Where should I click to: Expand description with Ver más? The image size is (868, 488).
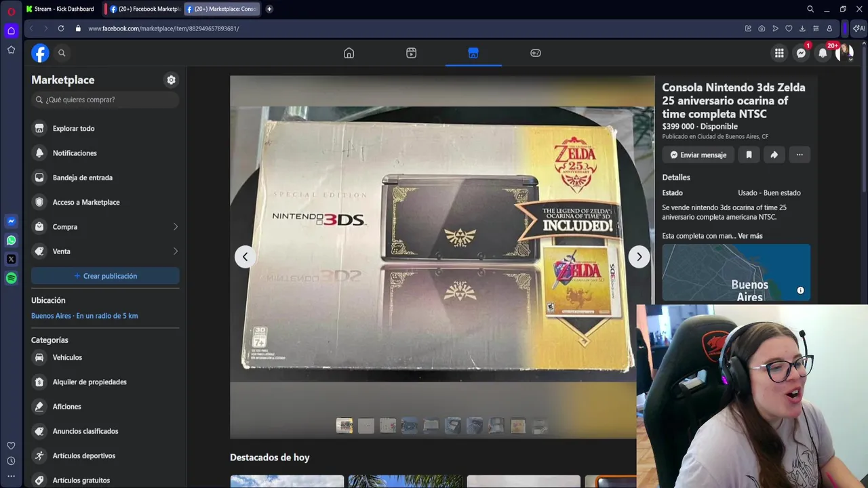[750, 236]
